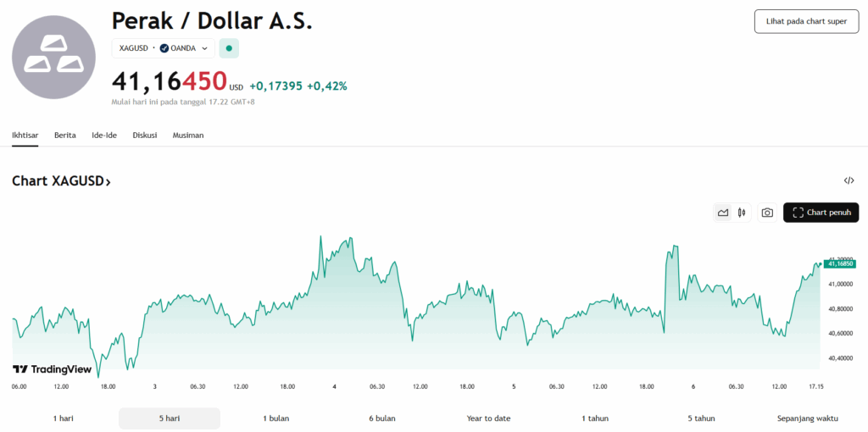Click the current price label 41,16850
This screenshot has height=432, width=868.
coord(839,264)
